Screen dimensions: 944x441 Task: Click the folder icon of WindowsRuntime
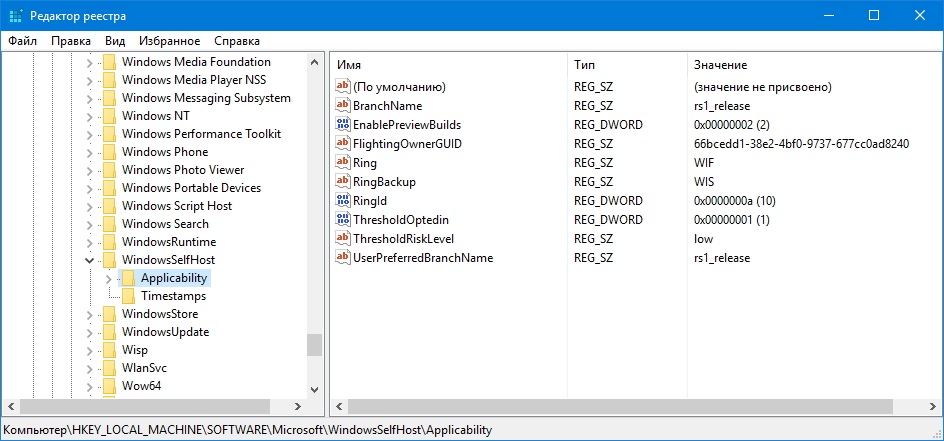point(109,242)
